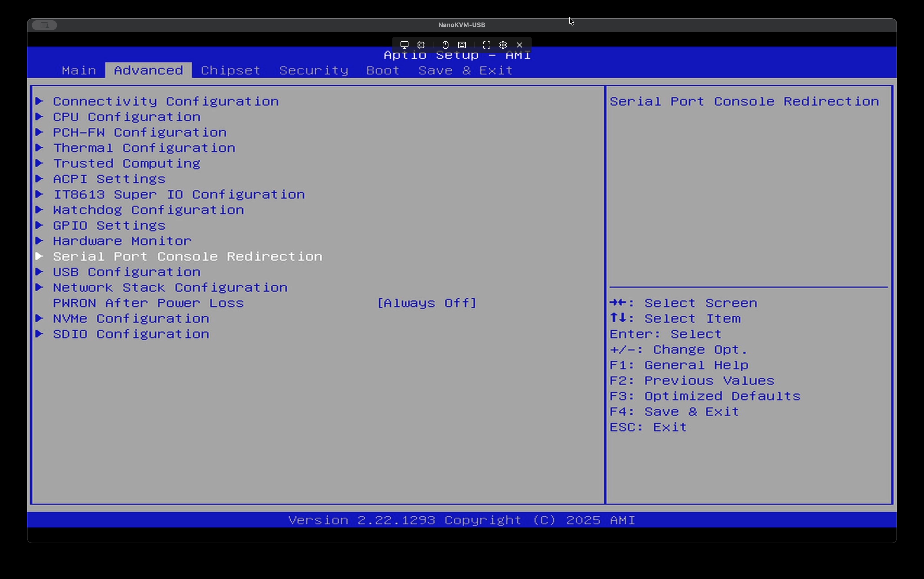The height and width of the screenshot is (579, 924).
Task: Change the PWRON After Power Loss value [Always Off]
Action: click(427, 303)
